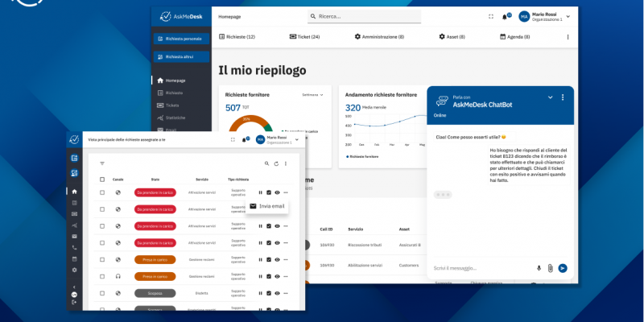Image resolution: width=644 pixels, height=322 pixels.
Task: Click the microphone icon in the ChatBot
Action: 539,268
